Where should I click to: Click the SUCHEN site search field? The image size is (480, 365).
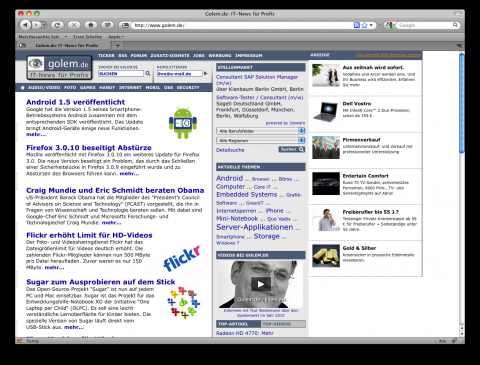[x=121, y=74]
